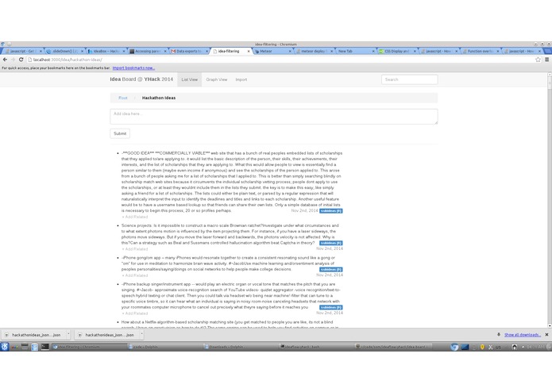Switch to the slideDown() browser tab
The image size is (552, 392).
65,52
